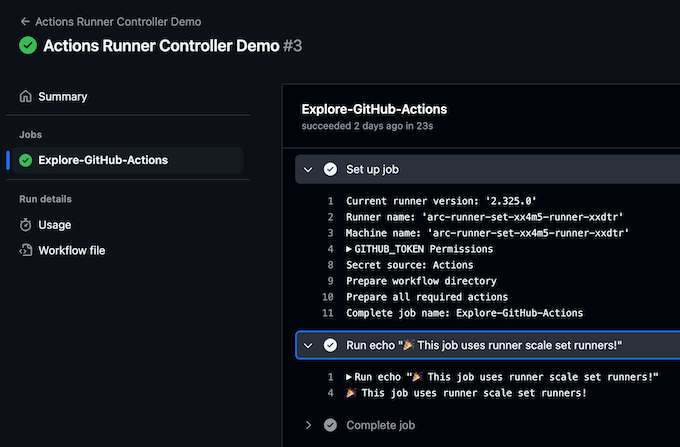This screenshot has width=680, height=447.
Task: Click output line 4 'This job uses runner scale set runners!'
Action: (466, 393)
